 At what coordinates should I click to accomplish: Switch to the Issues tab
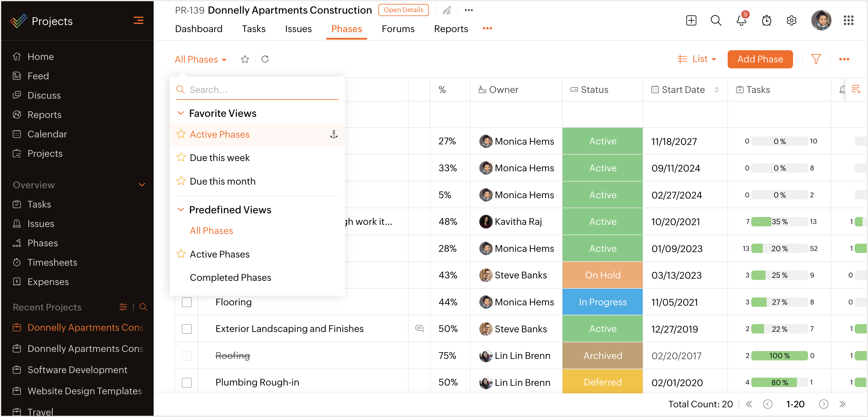pos(298,29)
